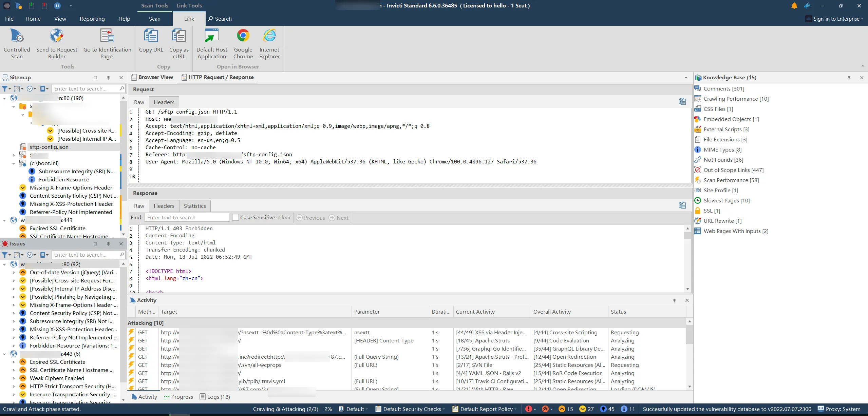
Task: Click the Clear find button
Action: (284, 218)
